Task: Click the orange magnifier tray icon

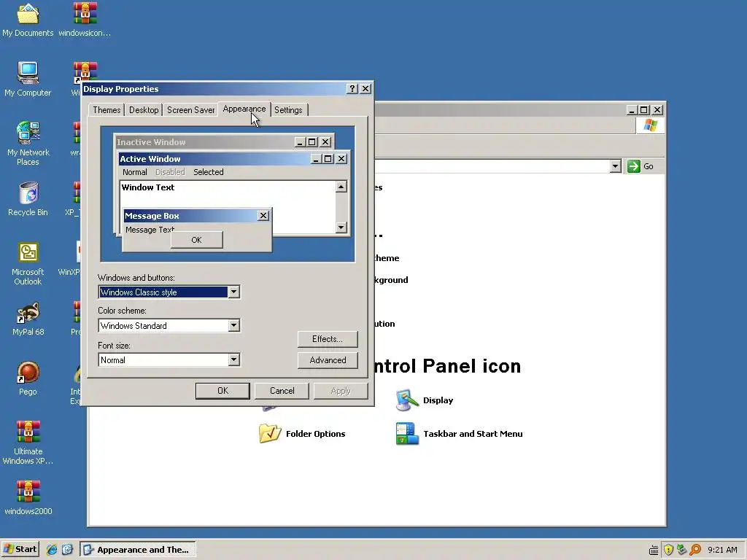Action: (x=695, y=550)
